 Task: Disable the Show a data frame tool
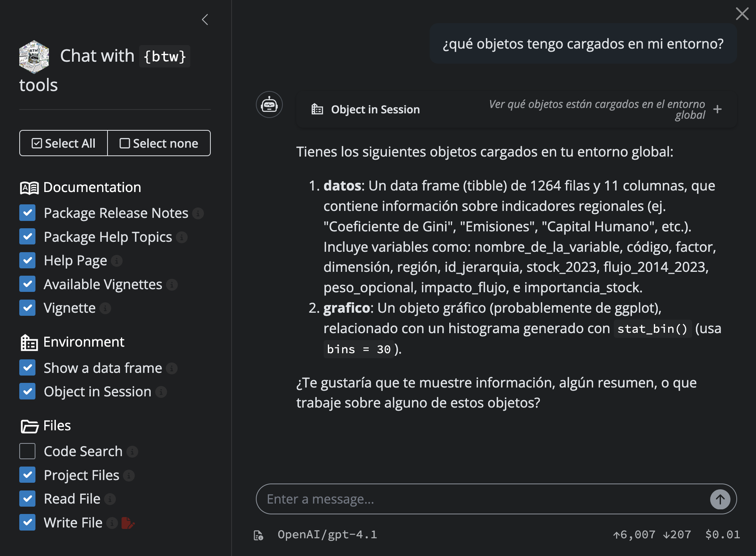pyautogui.click(x=27, y=368)
